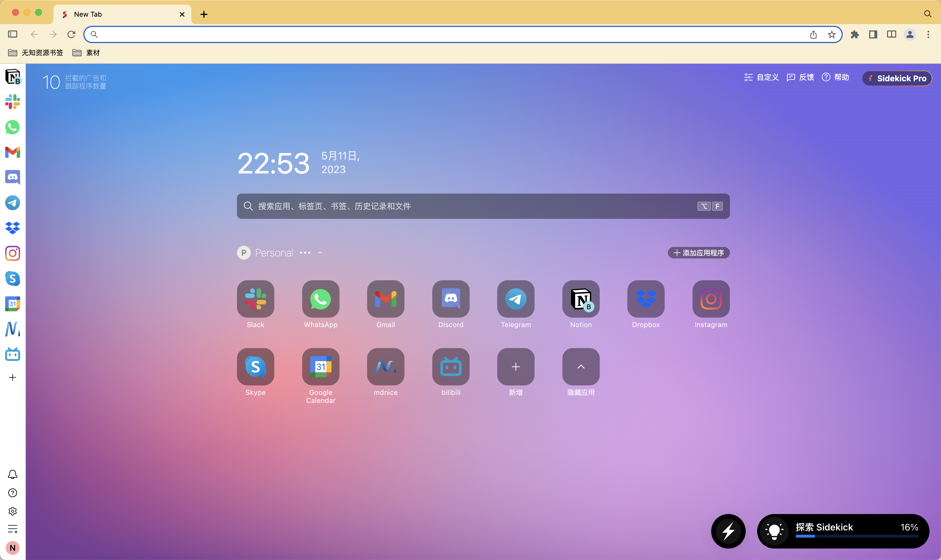Toggle the sidebar panel button left of back arrow
The width and height of the screenshot is (941, 560).
tap(12, 34)
